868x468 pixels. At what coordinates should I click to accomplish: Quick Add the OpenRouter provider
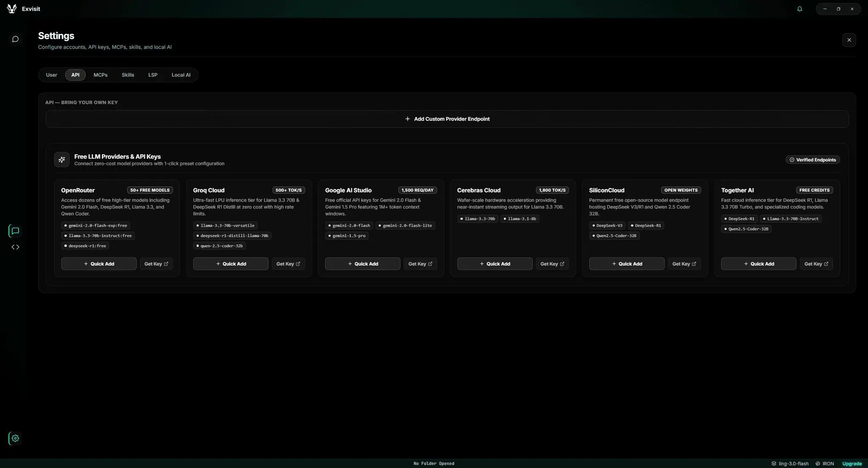(99, 264)
